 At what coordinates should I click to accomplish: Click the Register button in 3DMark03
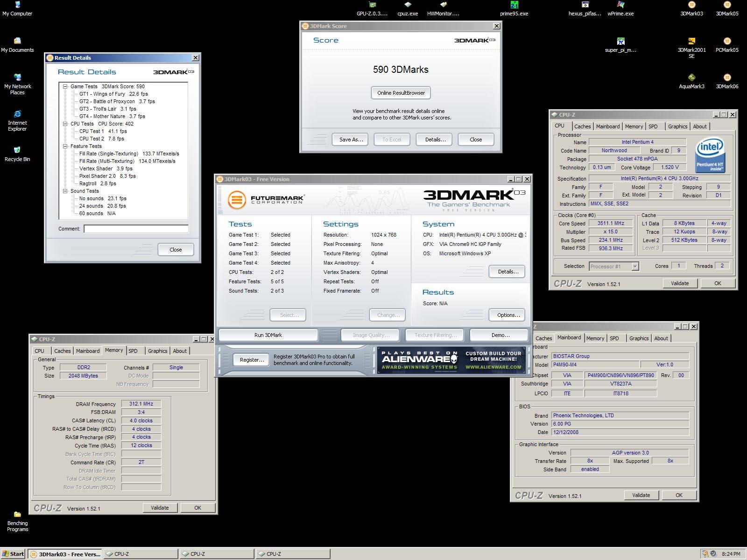coord(252,360)
